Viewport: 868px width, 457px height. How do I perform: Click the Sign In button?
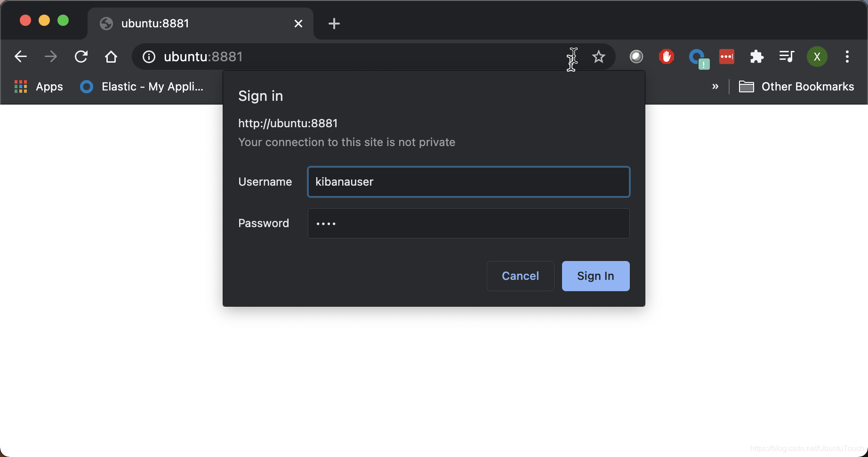(596, 276)
